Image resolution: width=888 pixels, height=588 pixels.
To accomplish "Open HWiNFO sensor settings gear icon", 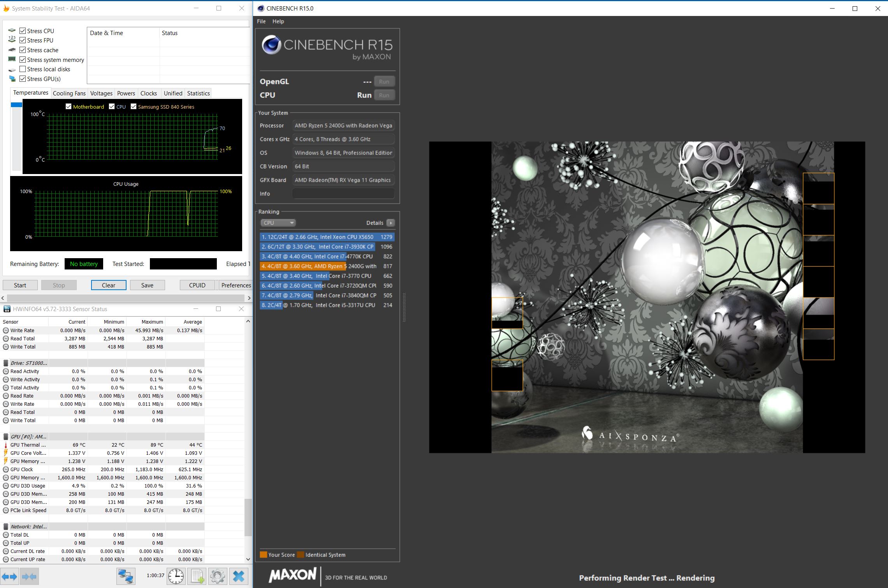I will point(218,576).
